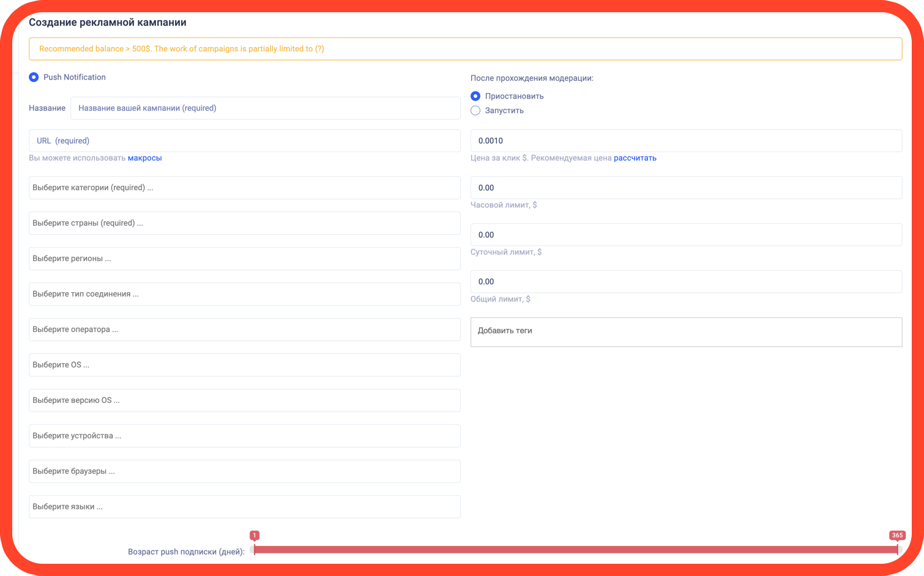Open the Выберите регионы dropdown

(245, 259)
